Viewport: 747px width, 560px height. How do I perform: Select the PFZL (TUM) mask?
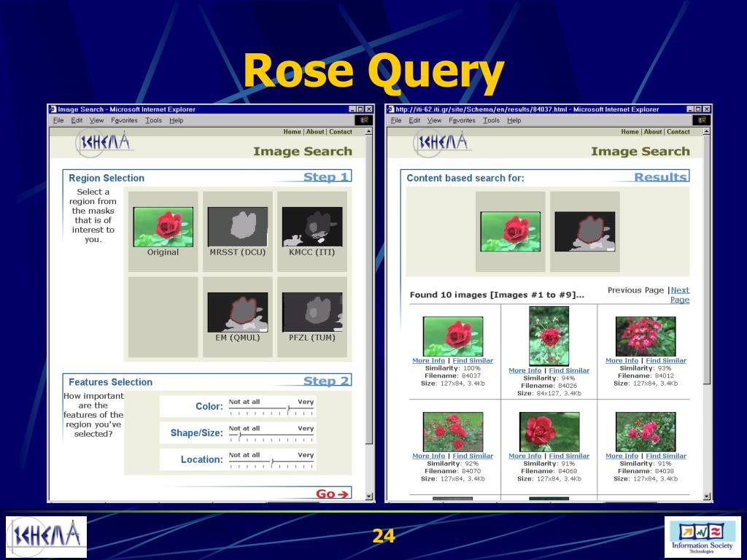point(312,312)
